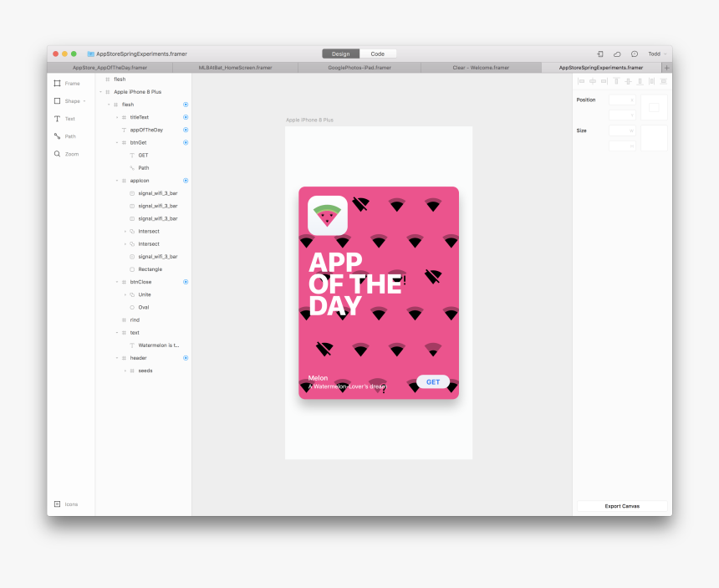The image size is (719, 588).
Task: Select the Apple iPhone 8 Plus canvas label
Action: [309, 120]
